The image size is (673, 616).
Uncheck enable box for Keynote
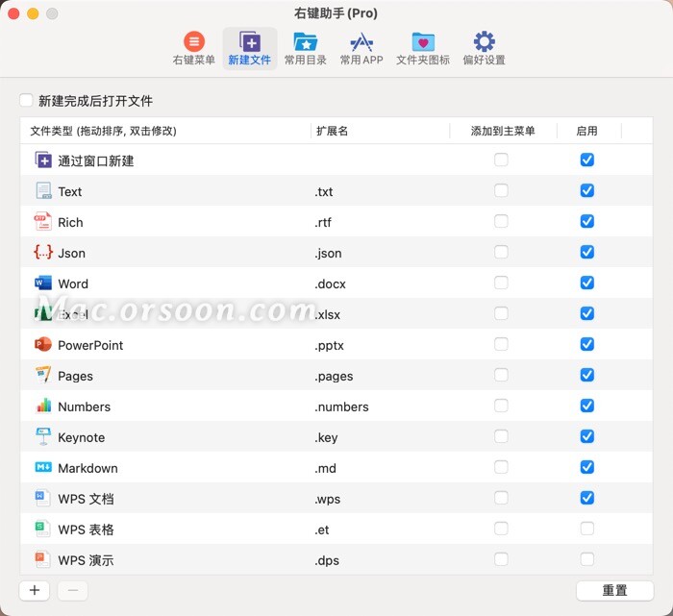coord(587,436)
